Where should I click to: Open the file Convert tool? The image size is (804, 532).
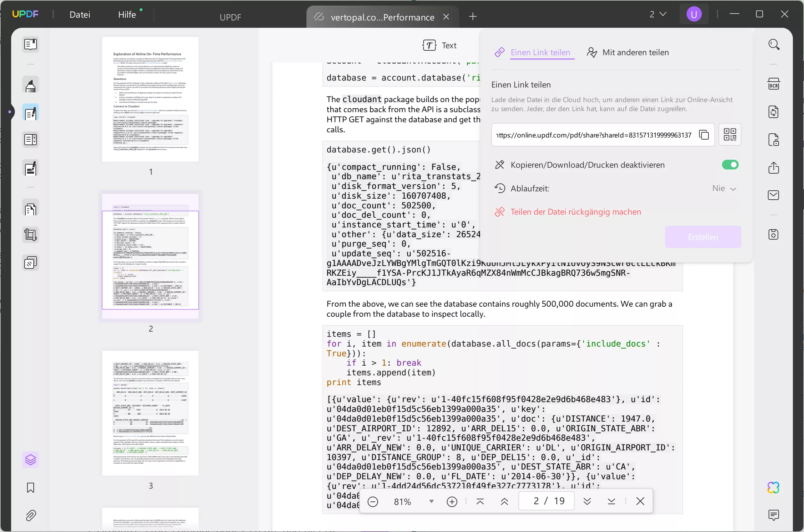pos(774,112)
